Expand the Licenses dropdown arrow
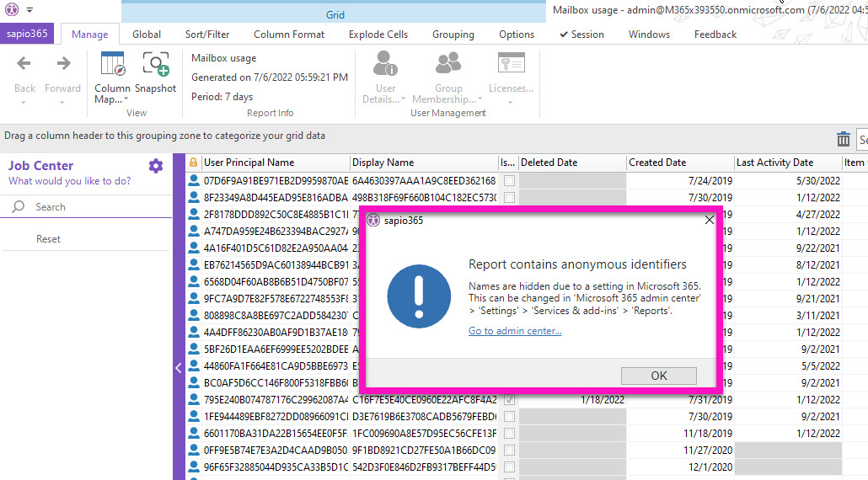868x480 pixels. tap(511, 102)
